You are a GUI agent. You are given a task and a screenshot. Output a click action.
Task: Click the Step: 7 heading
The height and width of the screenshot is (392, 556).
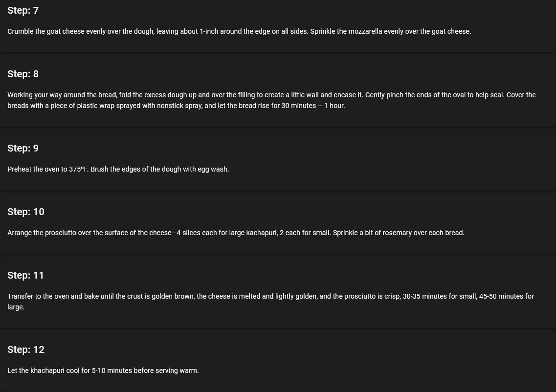23,11
